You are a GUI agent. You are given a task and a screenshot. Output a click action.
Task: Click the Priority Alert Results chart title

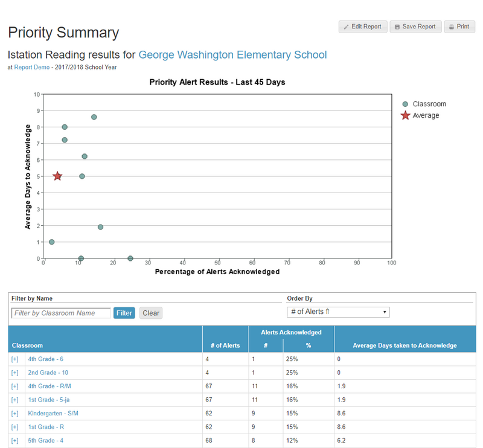[x=217, y=82]
